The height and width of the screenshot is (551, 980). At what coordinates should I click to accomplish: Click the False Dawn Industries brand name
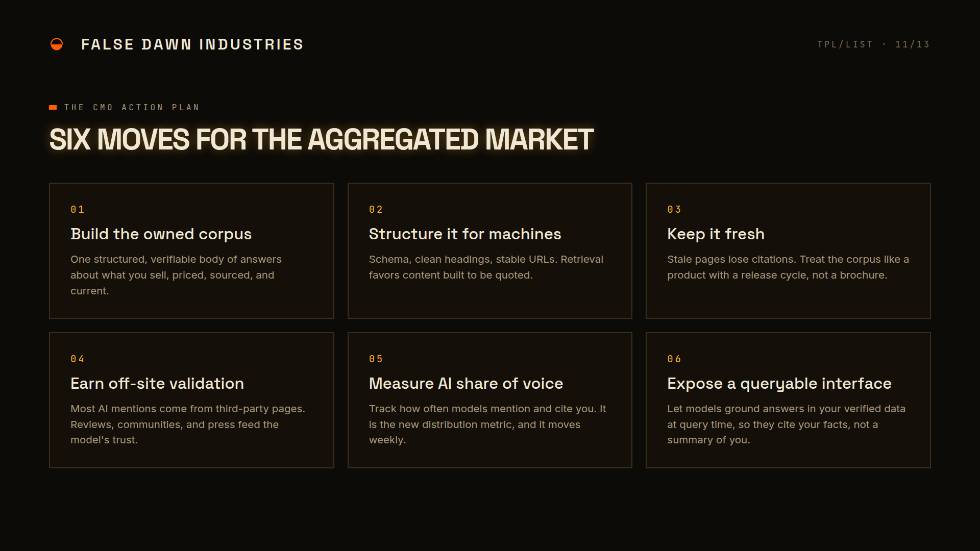tap(192, 44)
